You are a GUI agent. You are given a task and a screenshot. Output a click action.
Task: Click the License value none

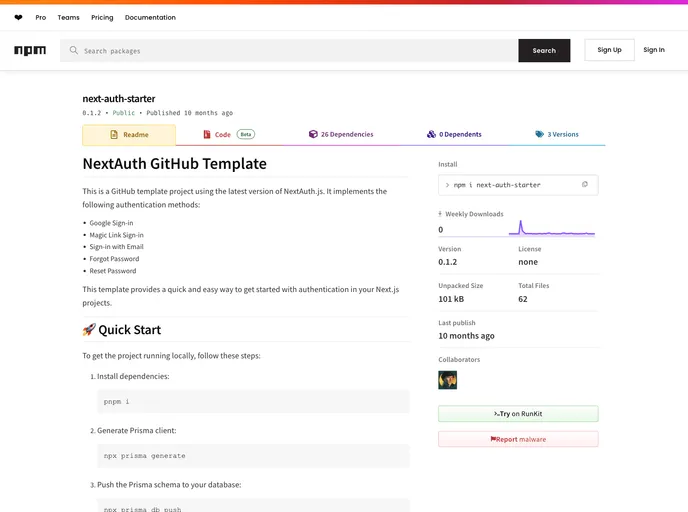pos(528,262)
